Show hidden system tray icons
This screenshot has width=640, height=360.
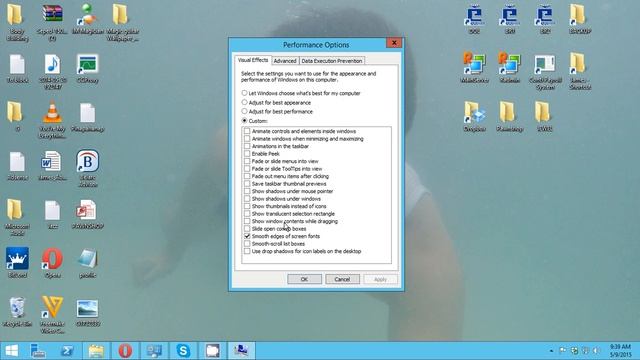click(x=551, y=351)
